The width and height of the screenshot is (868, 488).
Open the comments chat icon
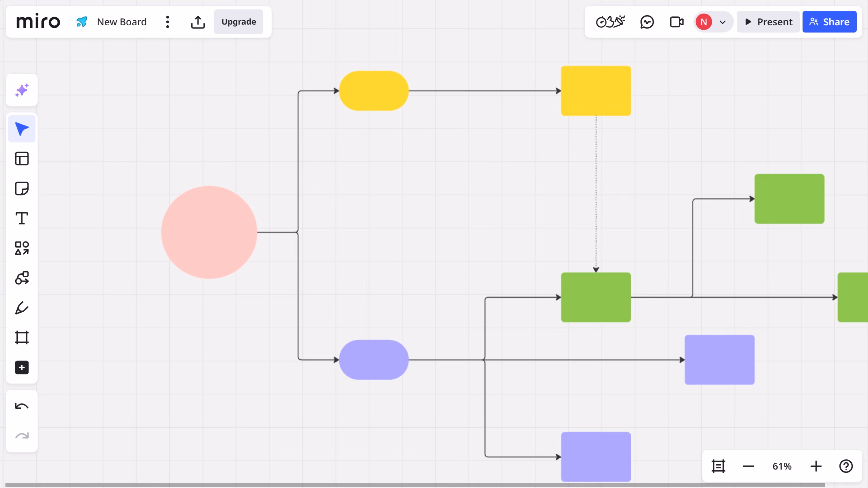647,22
